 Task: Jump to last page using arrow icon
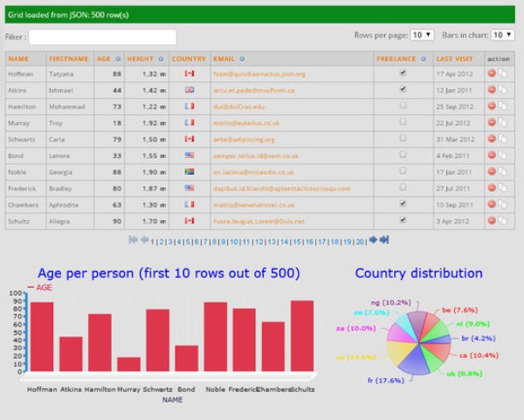pyautogui.click(x=384, y=240)
